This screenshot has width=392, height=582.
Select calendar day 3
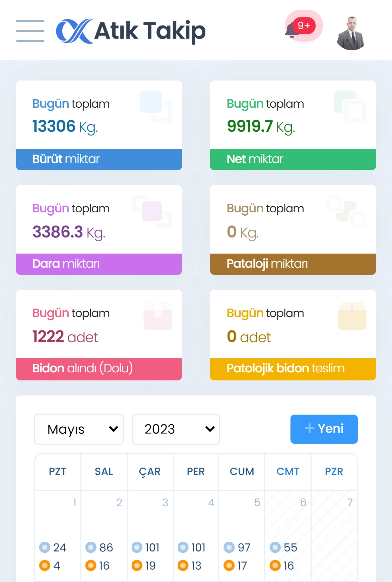[150, 536]
